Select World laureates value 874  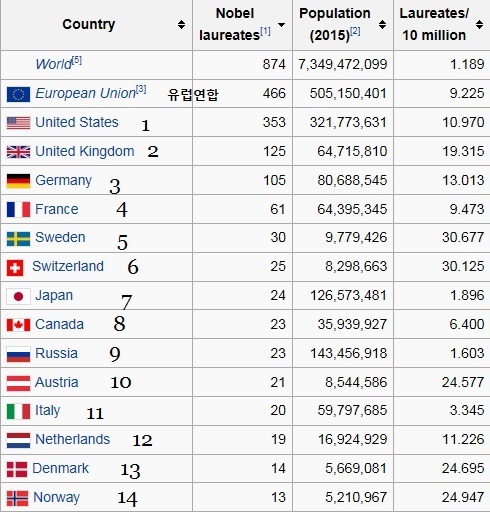(x=274, y=64)
